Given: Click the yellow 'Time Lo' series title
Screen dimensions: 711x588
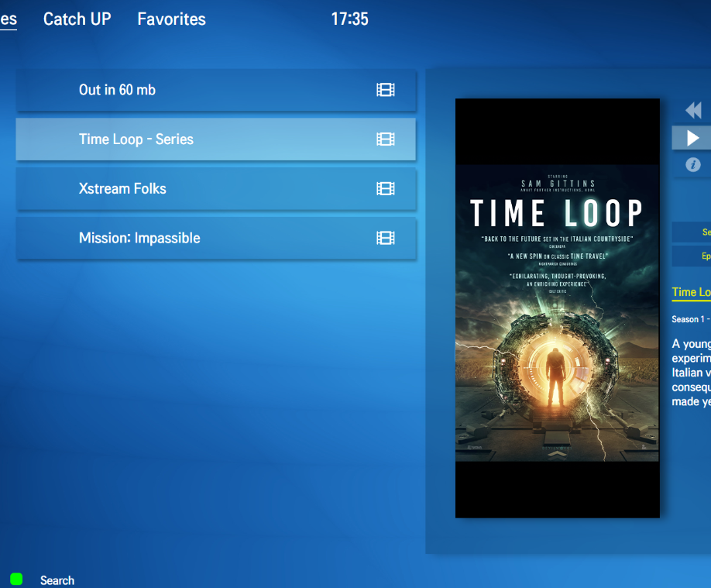Looking at the screenshot, I should tap(691, 292).
